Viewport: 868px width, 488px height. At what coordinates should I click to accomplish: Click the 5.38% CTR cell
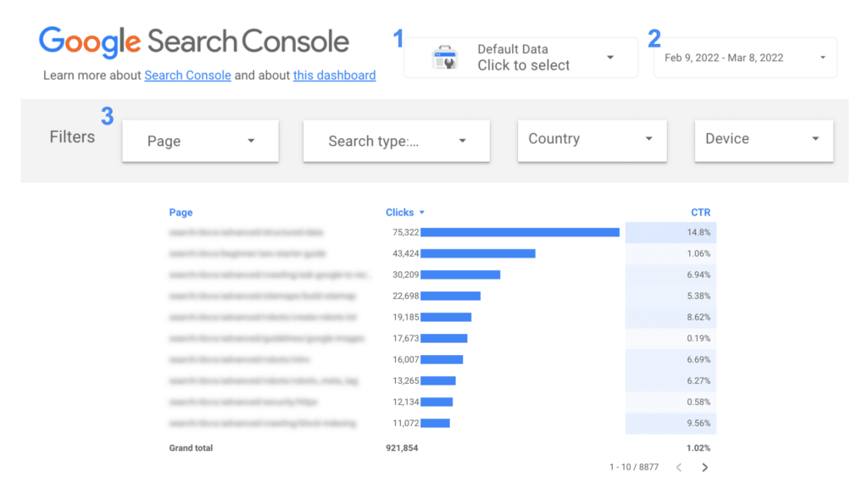(x=671, y=296)
